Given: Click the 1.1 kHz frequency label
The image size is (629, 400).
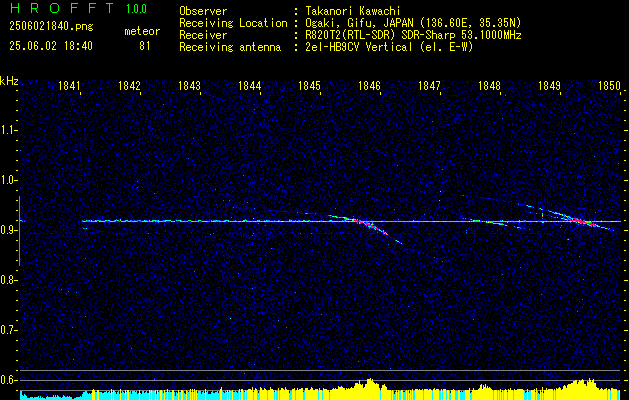Looking at the screenshot, I should (x=8, y=130).
